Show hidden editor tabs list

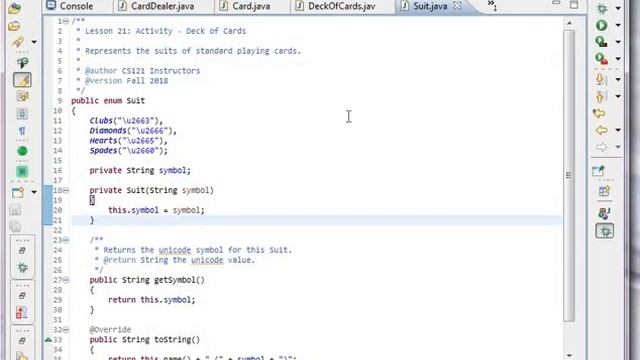click(x=492, y=5)
